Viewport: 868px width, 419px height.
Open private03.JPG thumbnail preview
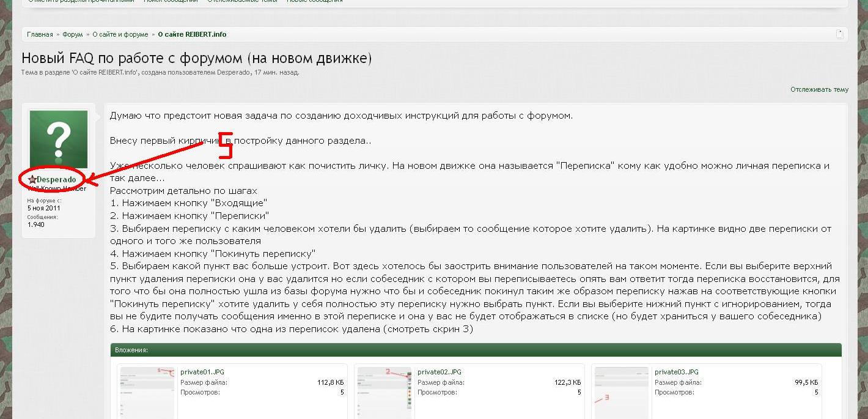coord(621,393)
